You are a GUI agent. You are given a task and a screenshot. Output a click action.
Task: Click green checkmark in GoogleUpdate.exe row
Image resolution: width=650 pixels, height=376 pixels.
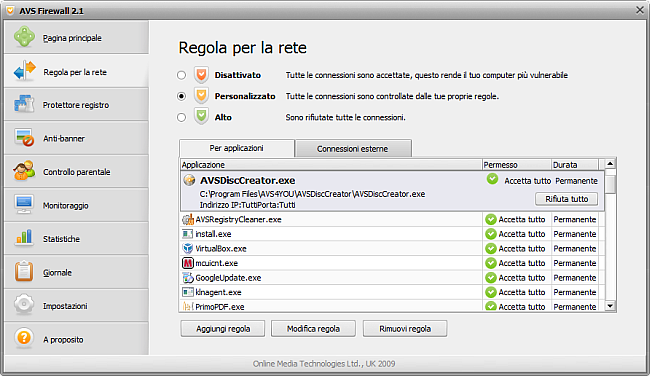(491, 277)
